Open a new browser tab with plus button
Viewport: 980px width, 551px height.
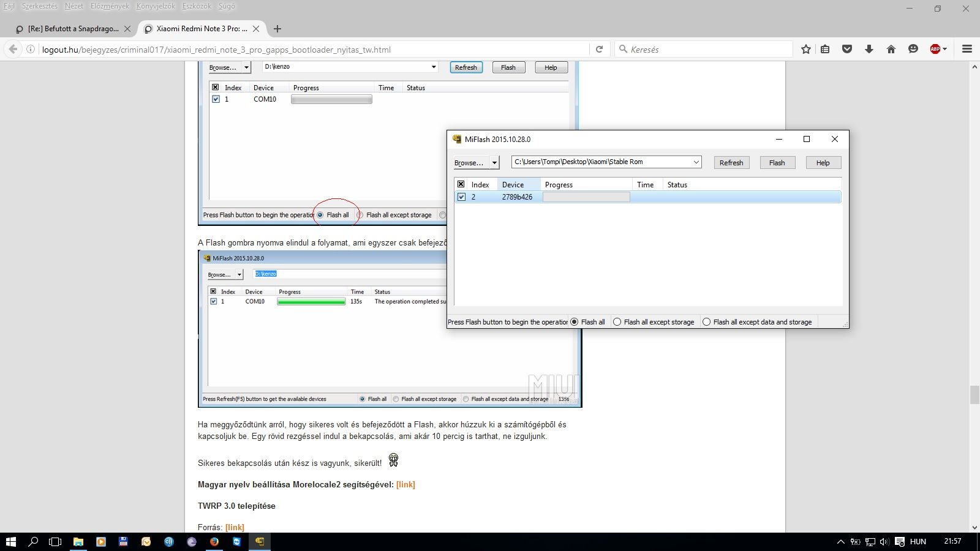(x=277, y=29)
